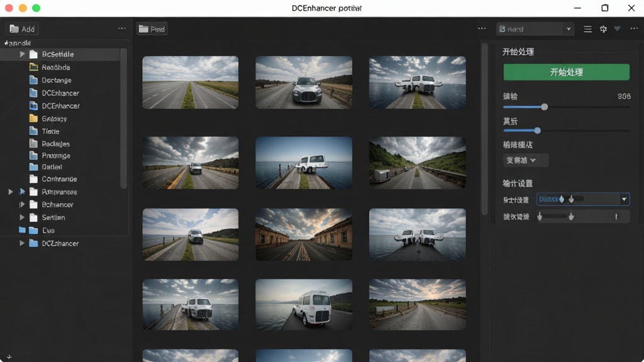Click the 886 value beside the first slider
The image size is (644, 362).
[624, 96]
